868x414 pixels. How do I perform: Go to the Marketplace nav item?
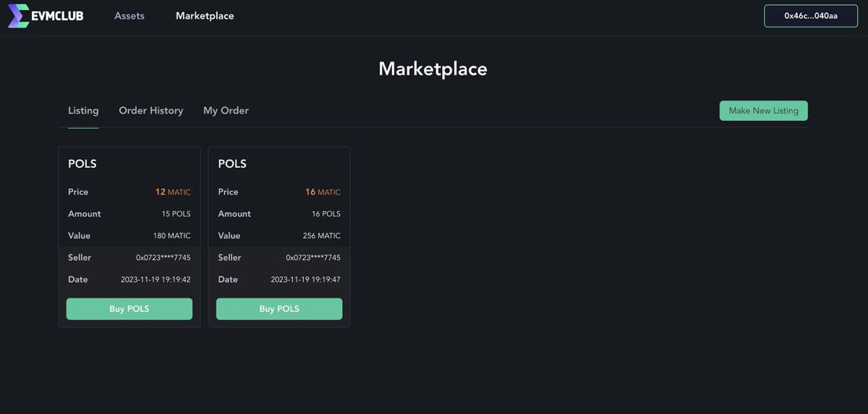205,15
